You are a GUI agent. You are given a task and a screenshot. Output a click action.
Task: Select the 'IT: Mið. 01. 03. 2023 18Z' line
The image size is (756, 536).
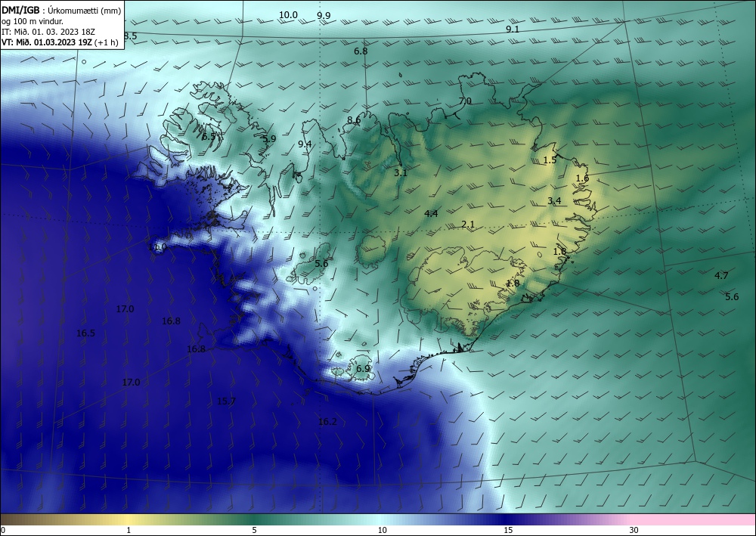(x=48, y=31)
